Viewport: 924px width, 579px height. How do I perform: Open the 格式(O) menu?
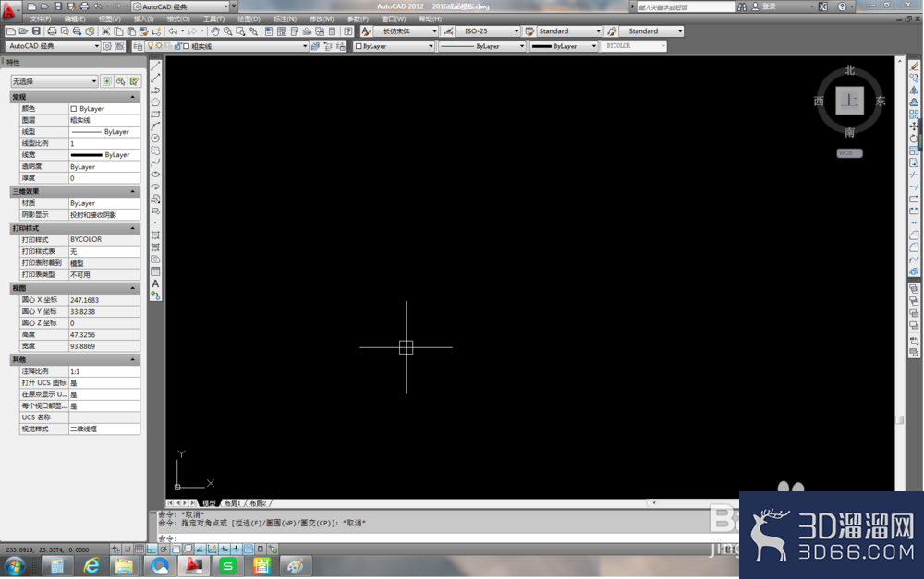(178, 18)
